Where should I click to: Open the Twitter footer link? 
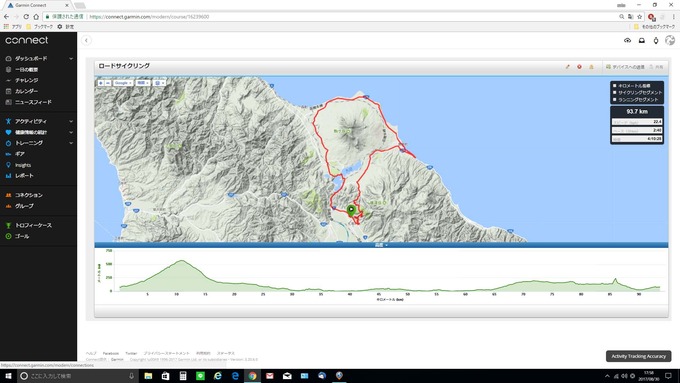tap(131, 354)
